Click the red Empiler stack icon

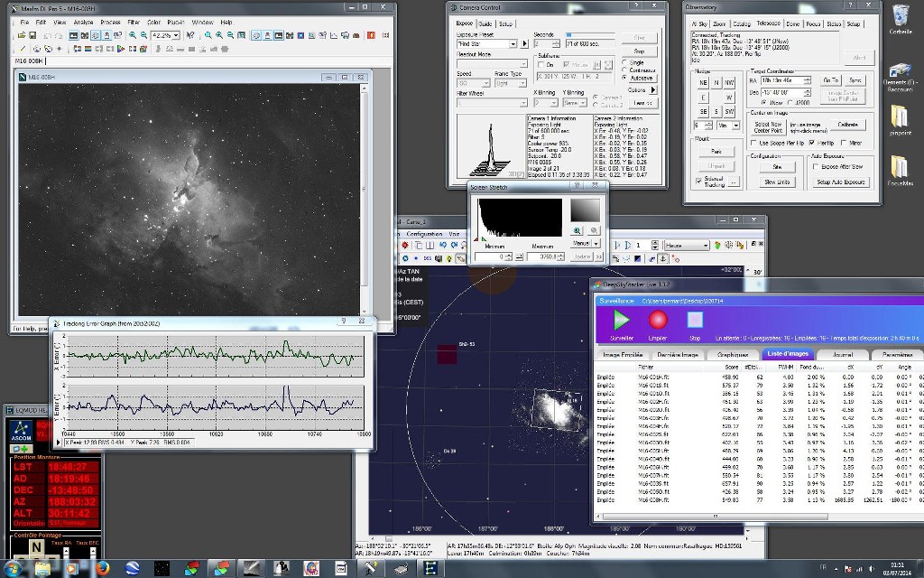coord(658,320)
